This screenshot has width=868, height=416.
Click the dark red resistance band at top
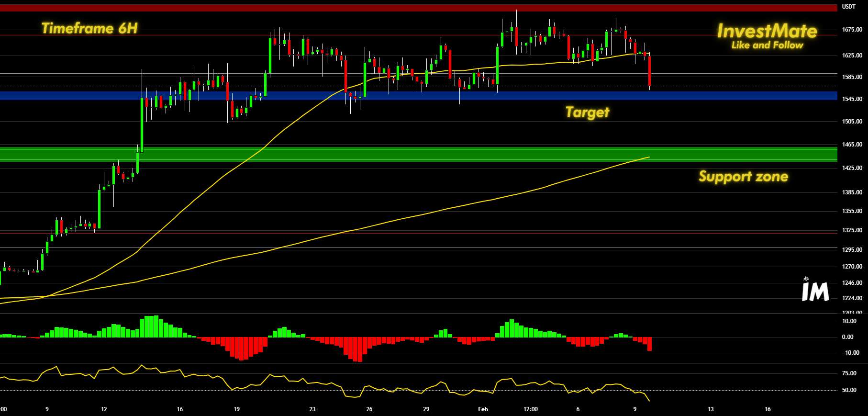(419, 8)
